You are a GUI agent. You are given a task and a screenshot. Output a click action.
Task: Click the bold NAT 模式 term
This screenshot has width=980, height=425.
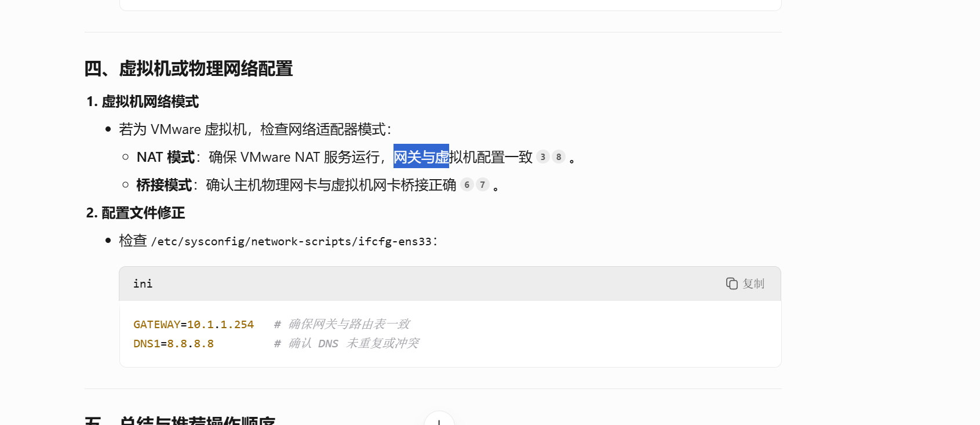tap(165, 157)
